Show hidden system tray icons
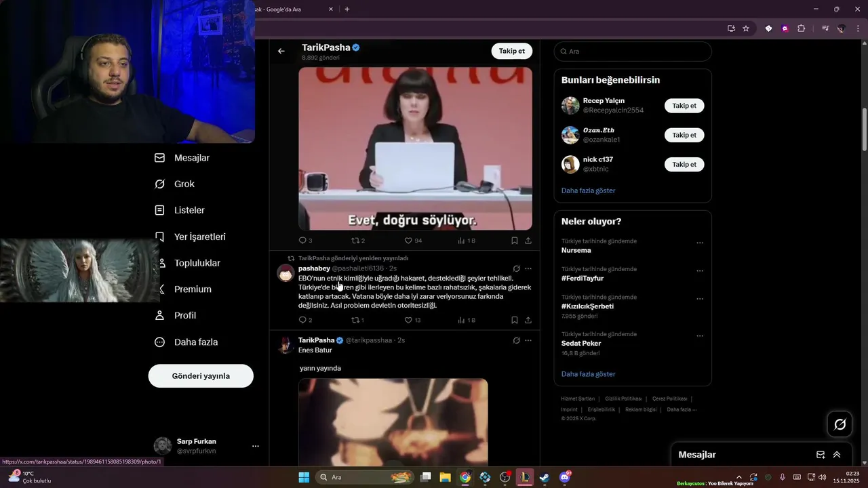This screenshot has width=868, height=488. tap(738, 477)
